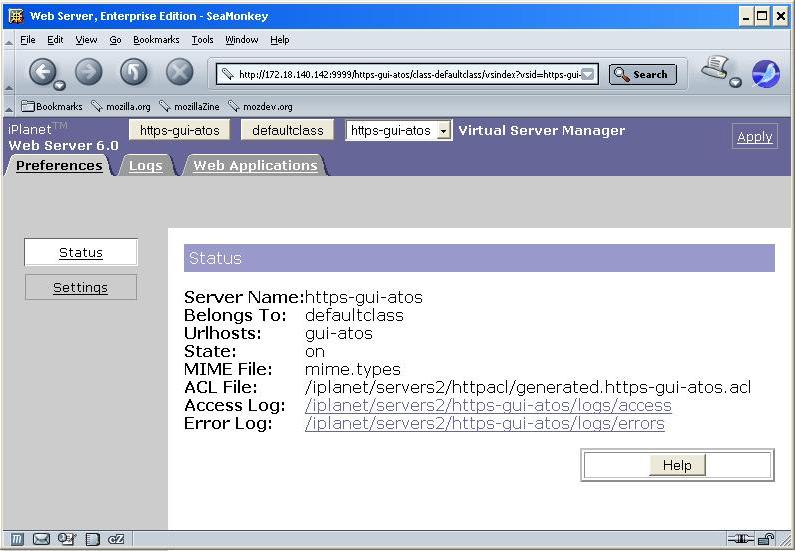
Task: Open the https-gui-atos virtual server dropdown
Action: tap(399, 130)
